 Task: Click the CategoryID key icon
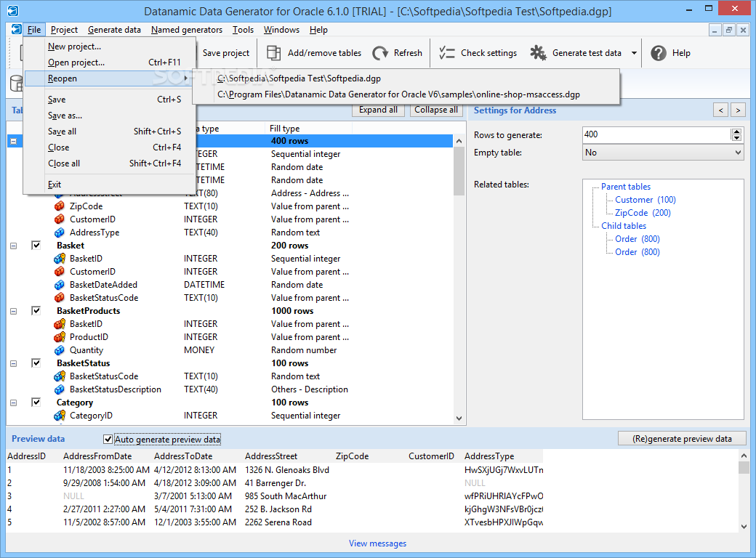(x=60, y=416)
